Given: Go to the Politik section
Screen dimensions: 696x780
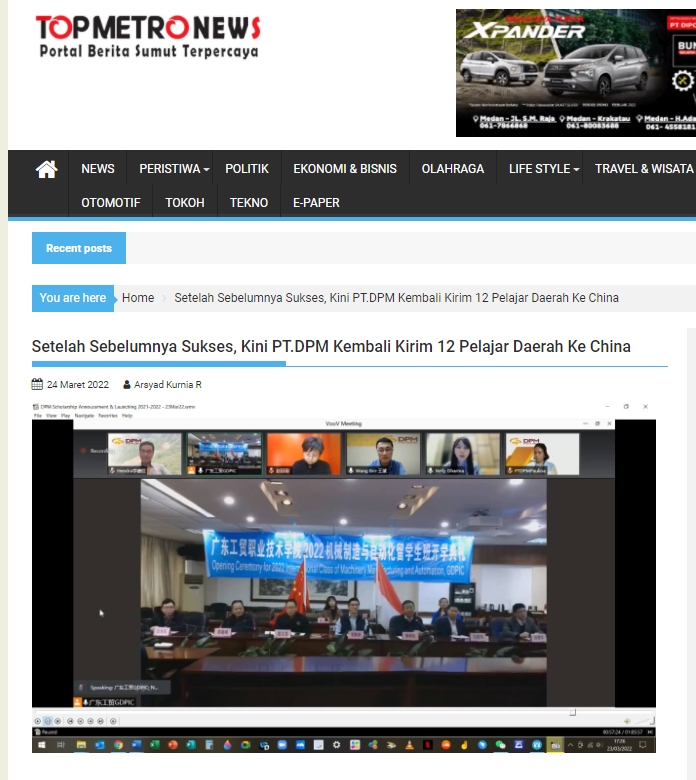Looking at the screenshot, I should [246, 169].
